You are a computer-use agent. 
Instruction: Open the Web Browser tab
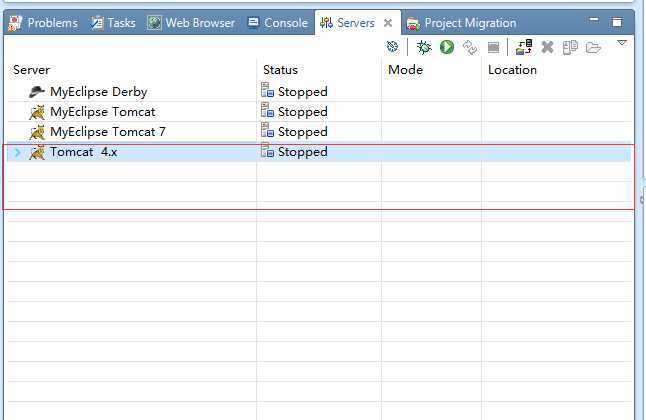[x=192, y=23]
